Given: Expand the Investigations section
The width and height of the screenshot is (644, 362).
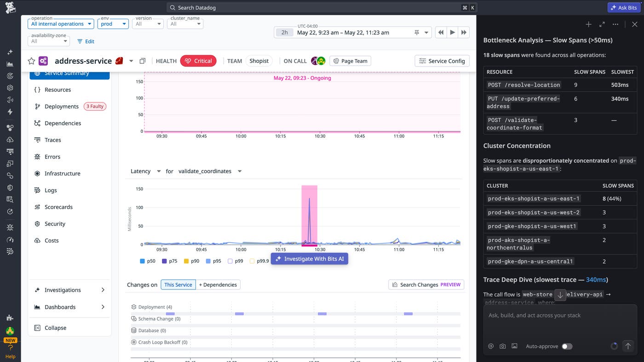Looking at the screenshot, I should pyautogui.click(x=70, y=290).
